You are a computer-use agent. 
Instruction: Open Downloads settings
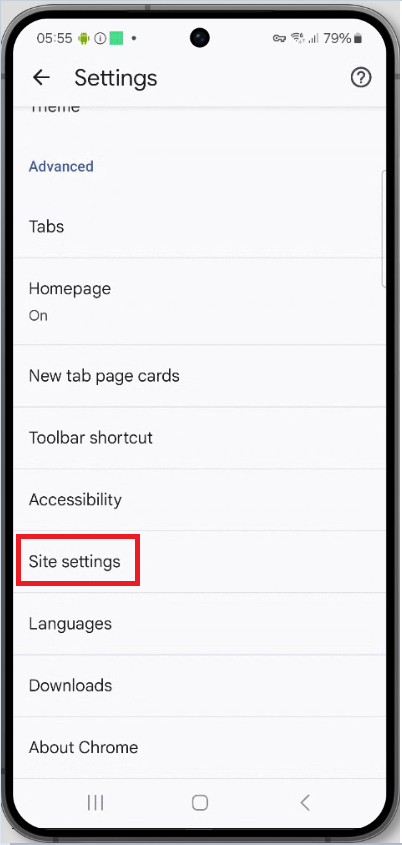200,685
